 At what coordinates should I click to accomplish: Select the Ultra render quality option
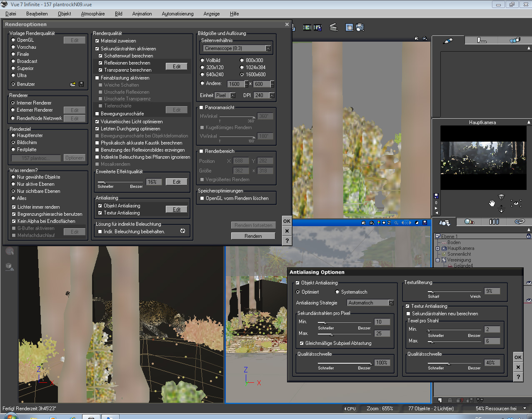(13, 75)
